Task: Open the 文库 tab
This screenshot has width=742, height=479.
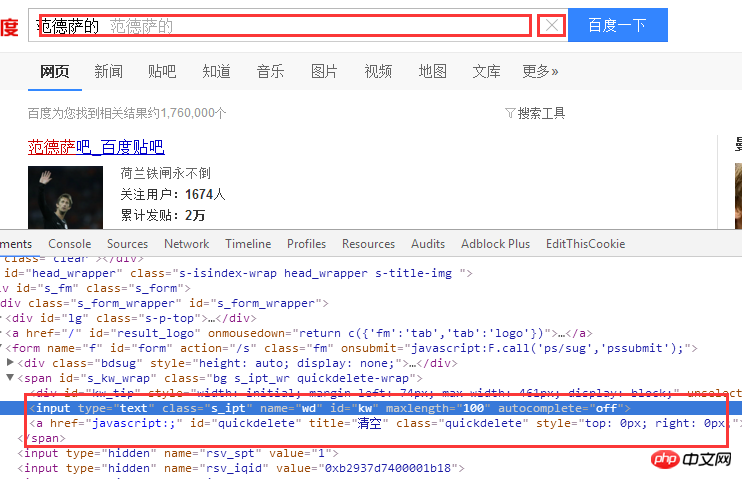Action: click(x=486, y=71)
